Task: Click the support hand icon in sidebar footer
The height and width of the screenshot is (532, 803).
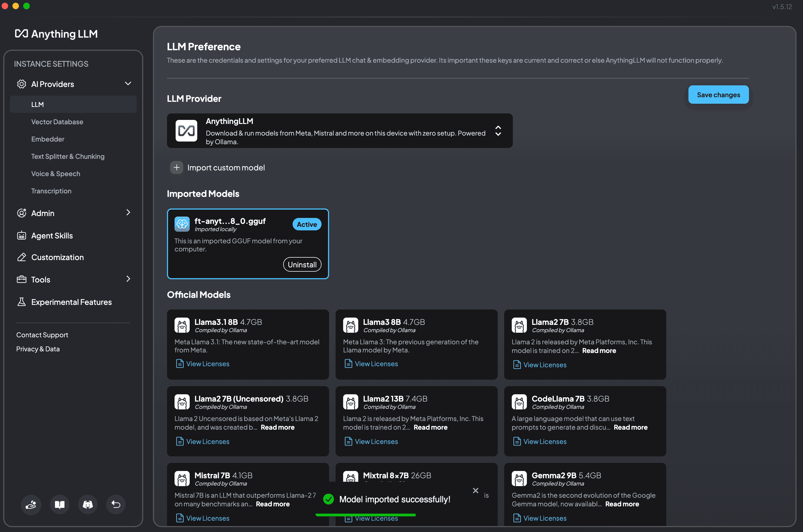Action: click(31, 504)
